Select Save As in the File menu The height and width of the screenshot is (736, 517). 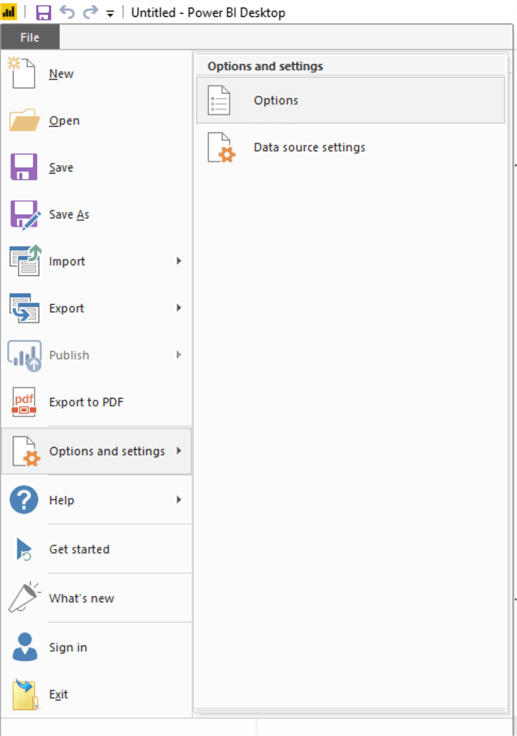[96, 215]
